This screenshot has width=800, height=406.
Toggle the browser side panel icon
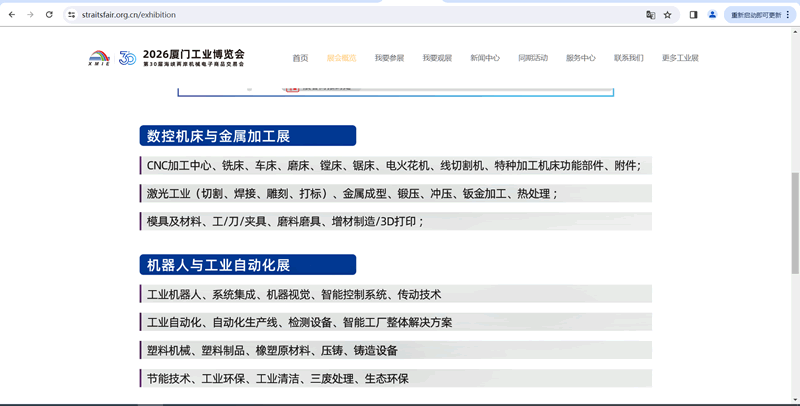tap(693, 15)
